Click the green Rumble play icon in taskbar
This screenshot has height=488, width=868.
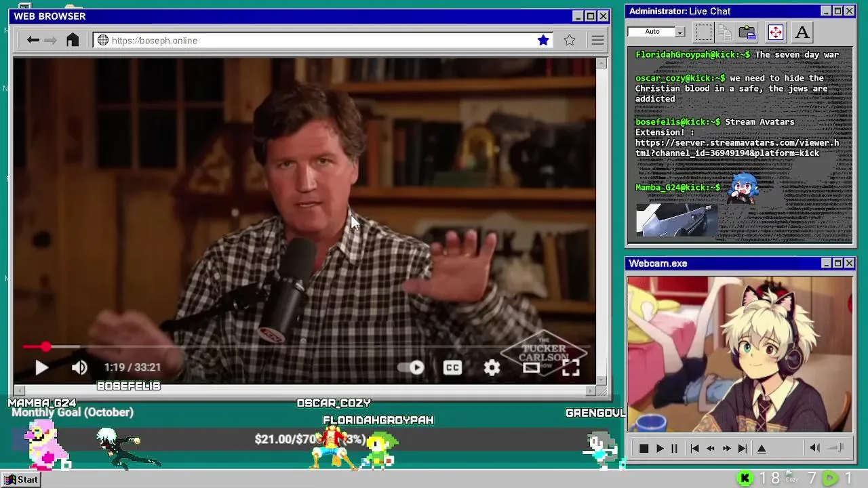829,479
